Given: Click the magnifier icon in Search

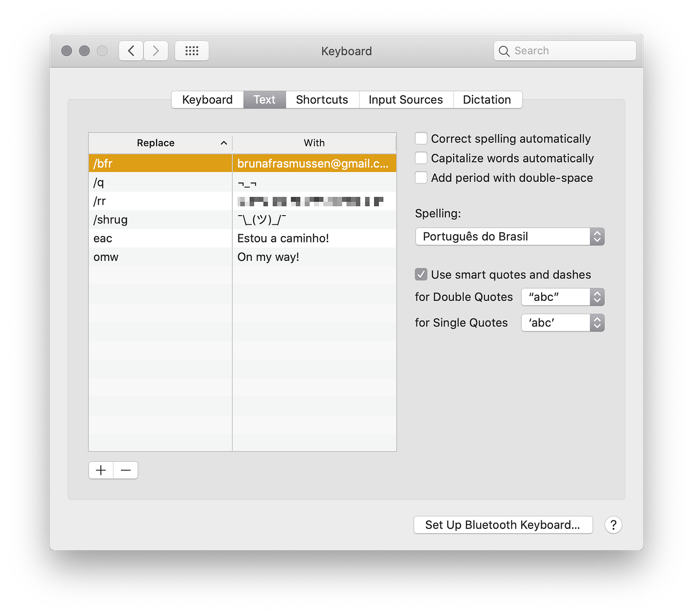Looking at the screenshot, I should 504,51.
